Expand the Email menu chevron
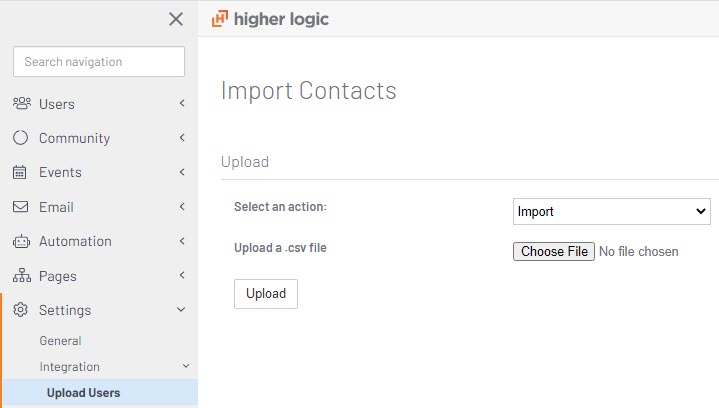Image resolution: width=719 pixels, height=408 pixels. [182, 207]
